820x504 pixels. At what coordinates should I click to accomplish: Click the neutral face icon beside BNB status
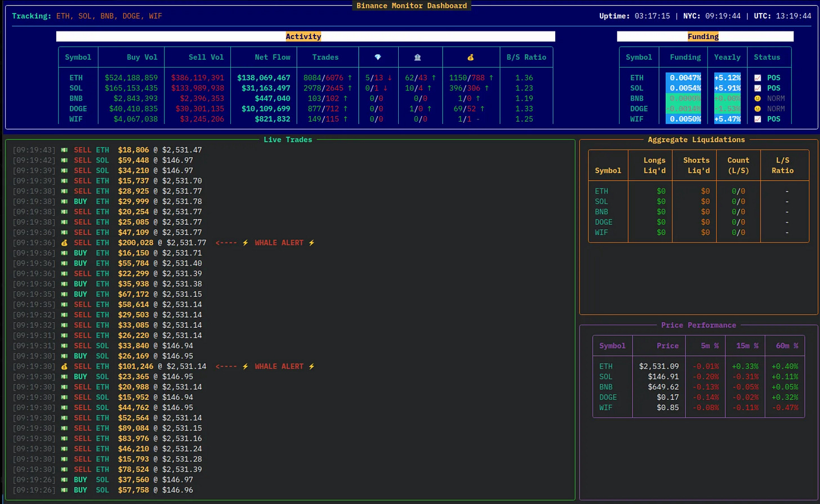[x=757, y=99]
